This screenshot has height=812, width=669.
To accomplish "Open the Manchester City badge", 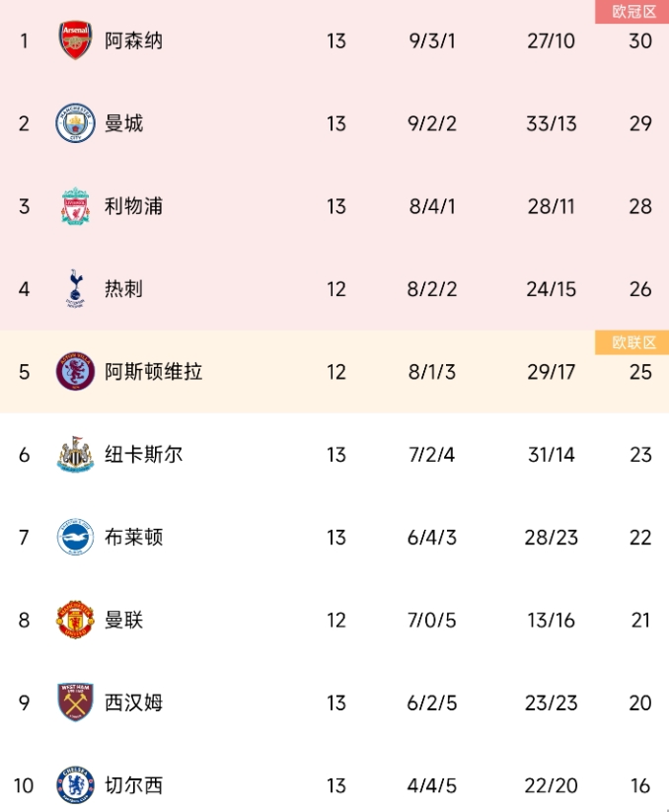I will point(76,123).
